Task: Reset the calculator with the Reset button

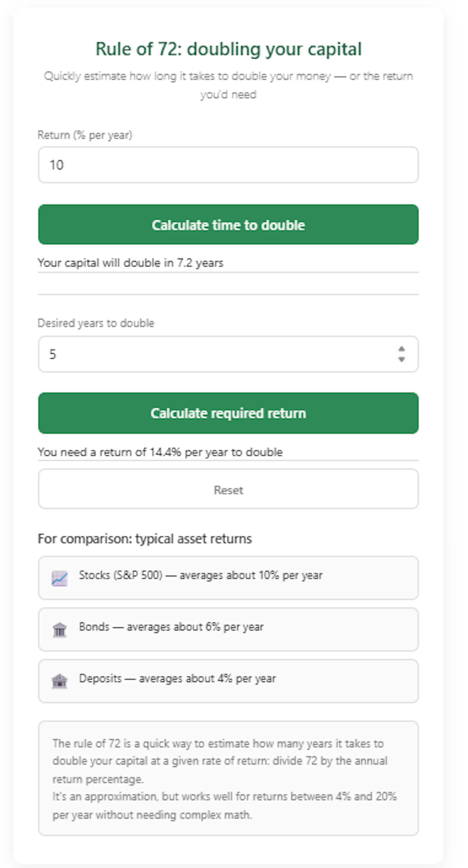Action: [x=228, y=489]
